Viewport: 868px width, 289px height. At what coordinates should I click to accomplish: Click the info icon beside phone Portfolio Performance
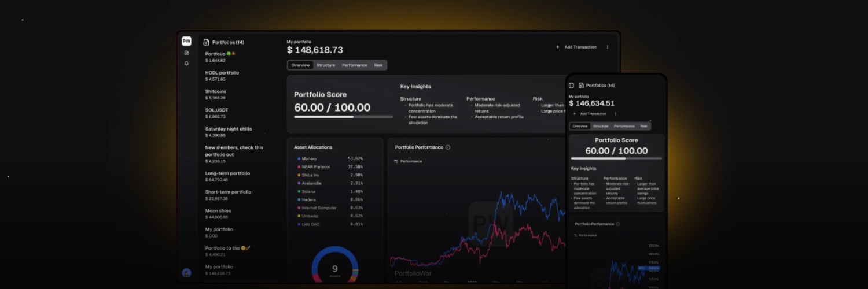click(x=618, y=224)
